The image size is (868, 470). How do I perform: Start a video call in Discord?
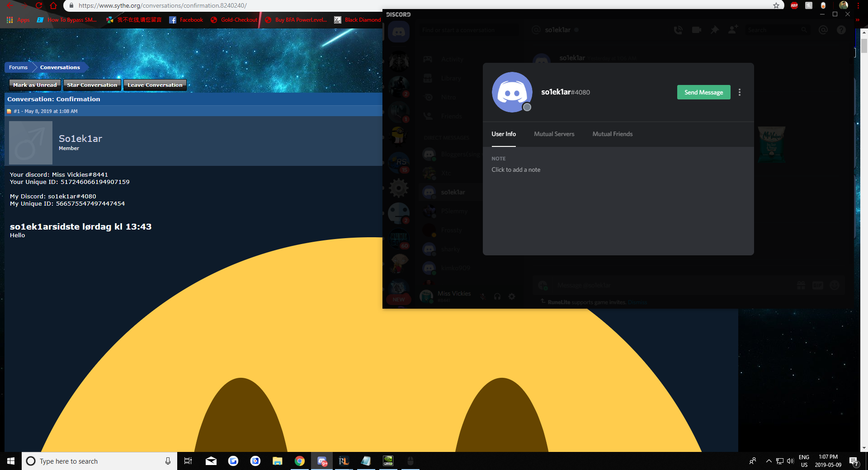pyautogui.click(x=696, y=30)
